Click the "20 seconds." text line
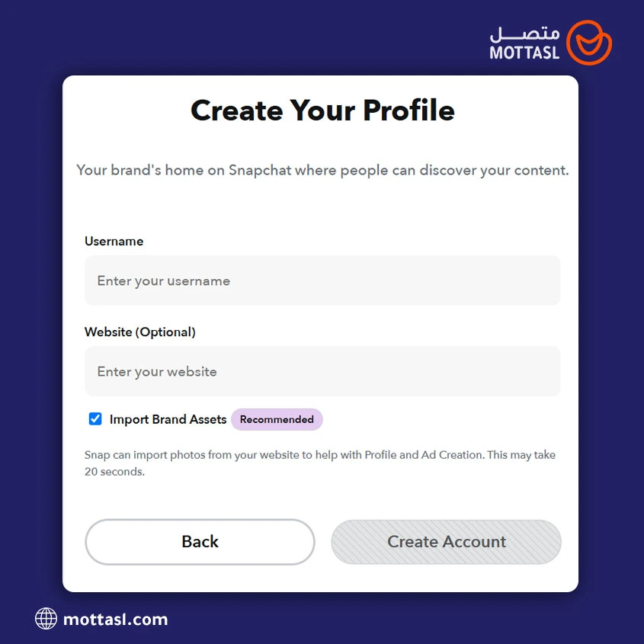644x644 pixels. tap(114, 472)
